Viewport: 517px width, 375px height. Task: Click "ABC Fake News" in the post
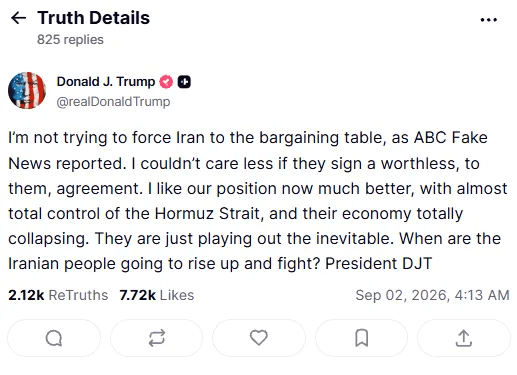pos(451,138)
